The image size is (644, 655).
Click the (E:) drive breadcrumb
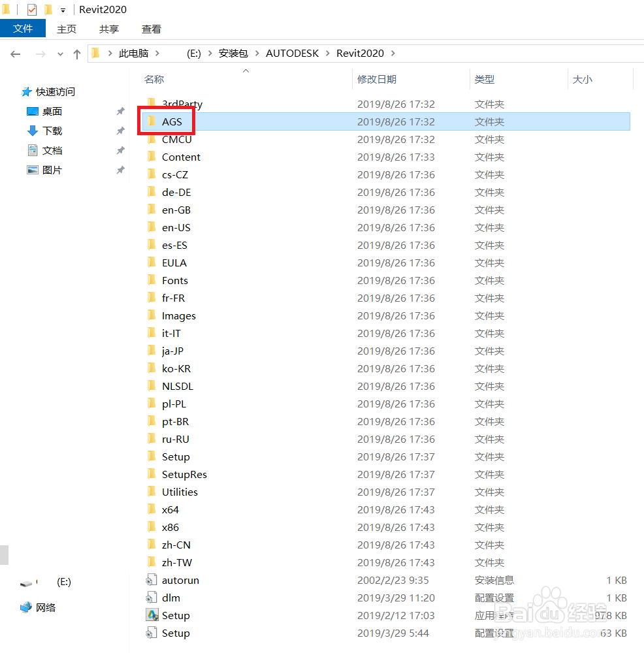point(193,54)
